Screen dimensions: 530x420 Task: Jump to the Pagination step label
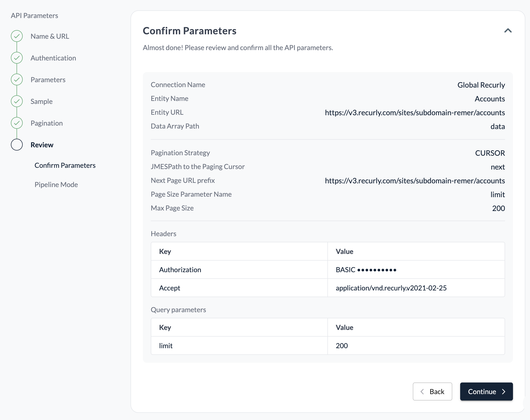click(x=47, y=123)
